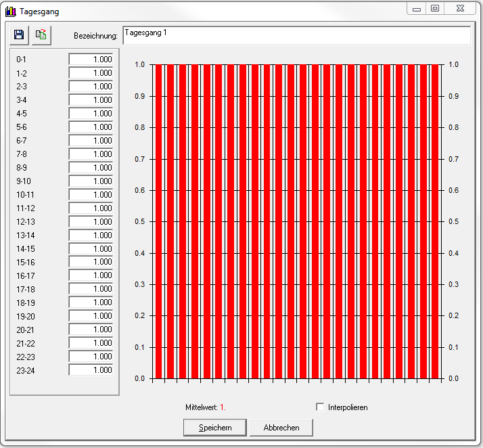Minimize the Tagesgang window
This screenshot has width=483, height=448.
(417, 9)
